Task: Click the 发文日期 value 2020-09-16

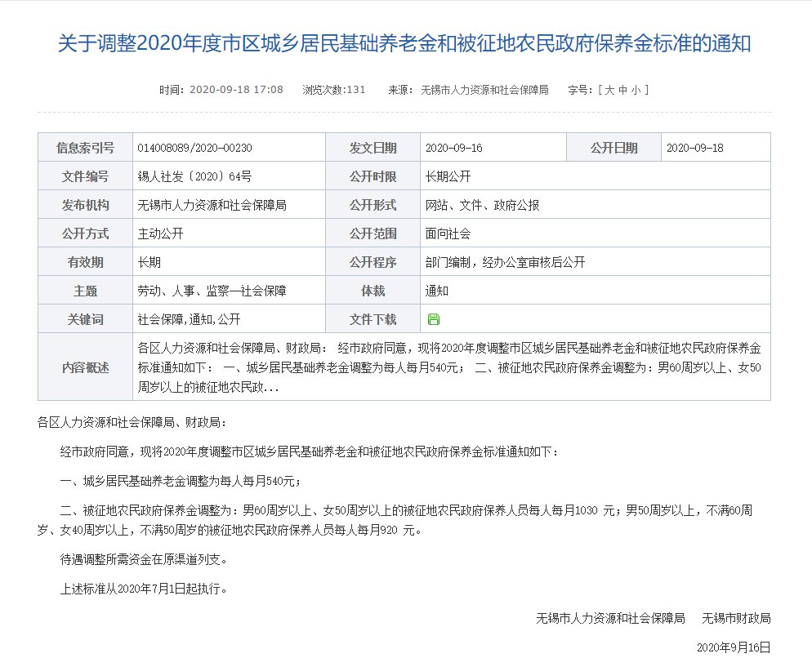Action: [x=454, y=148]
